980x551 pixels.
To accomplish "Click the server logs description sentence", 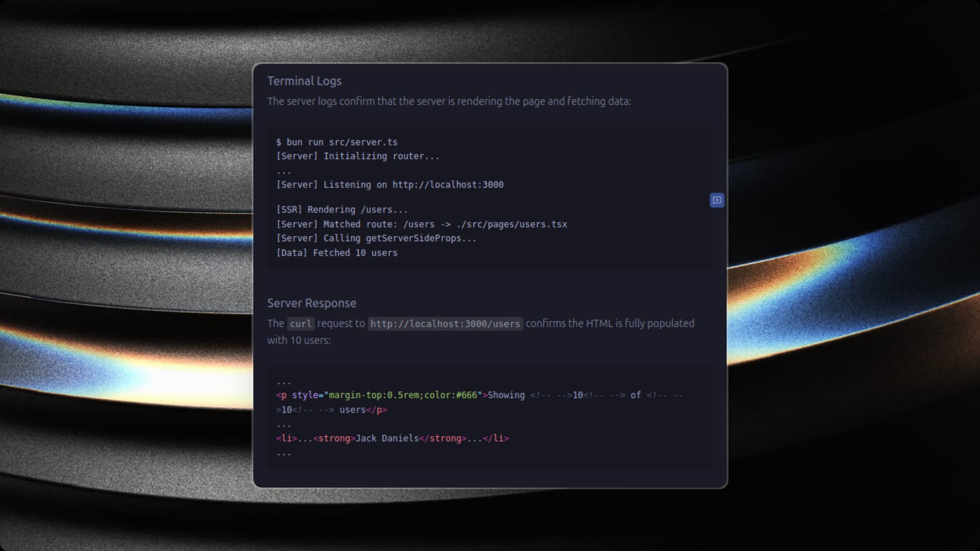I will click(x=448, y=101).
